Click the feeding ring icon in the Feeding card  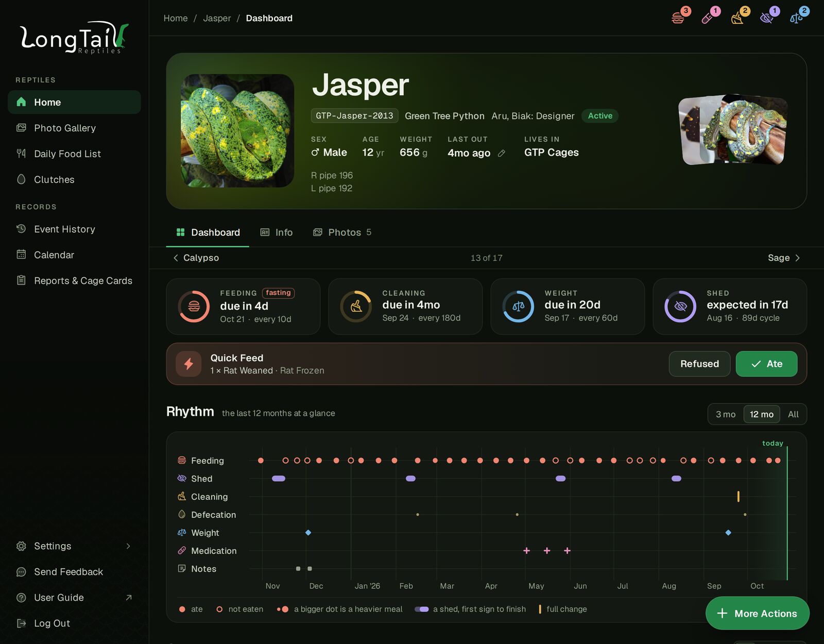point(194,307)
